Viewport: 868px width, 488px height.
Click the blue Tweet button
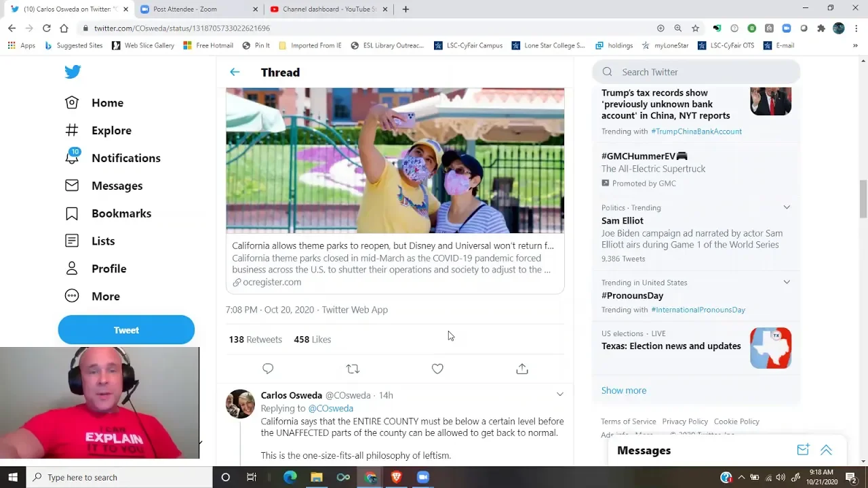126,330
